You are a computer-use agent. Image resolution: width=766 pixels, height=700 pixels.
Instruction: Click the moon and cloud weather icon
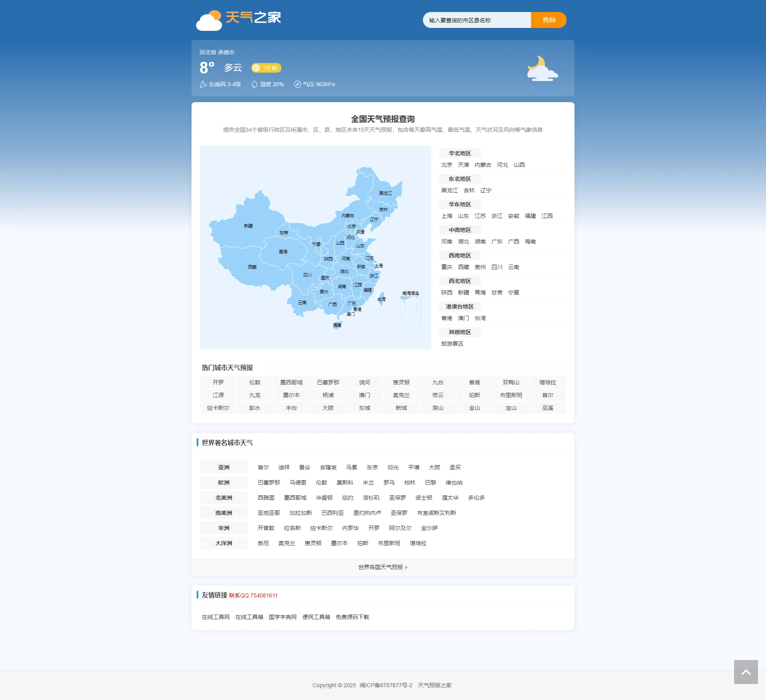click(542, 69)
